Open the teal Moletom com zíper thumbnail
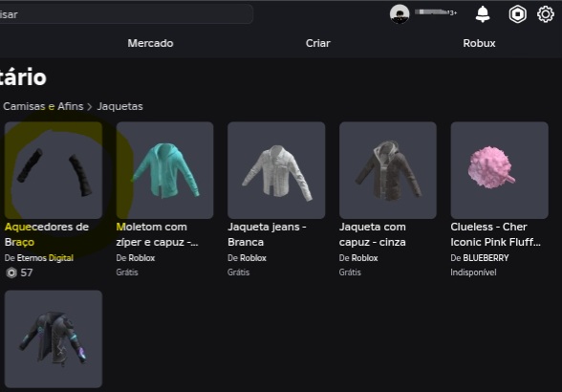The image size is (562, 392). 164,170
